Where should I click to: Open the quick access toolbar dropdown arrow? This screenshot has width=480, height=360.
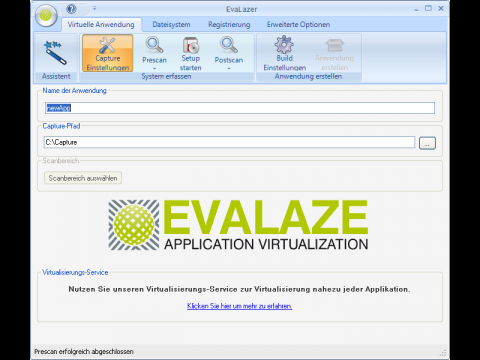(94, 8)
